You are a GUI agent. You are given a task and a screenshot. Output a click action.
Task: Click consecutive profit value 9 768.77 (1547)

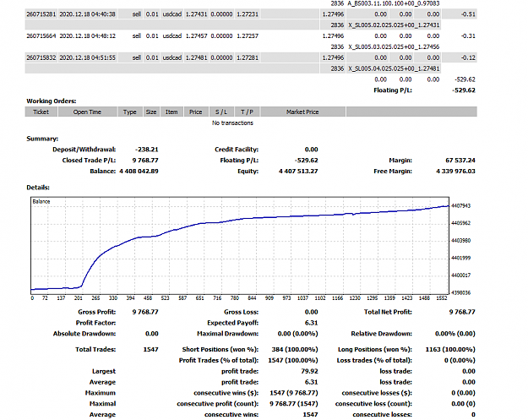[x=294, y=404]
